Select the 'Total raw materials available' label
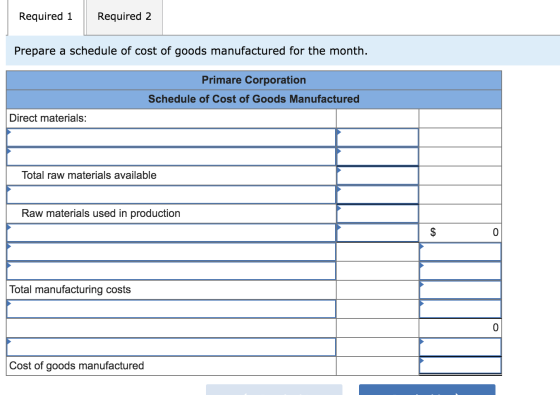Screen dimensions: 560x395 tap(89, 175)
